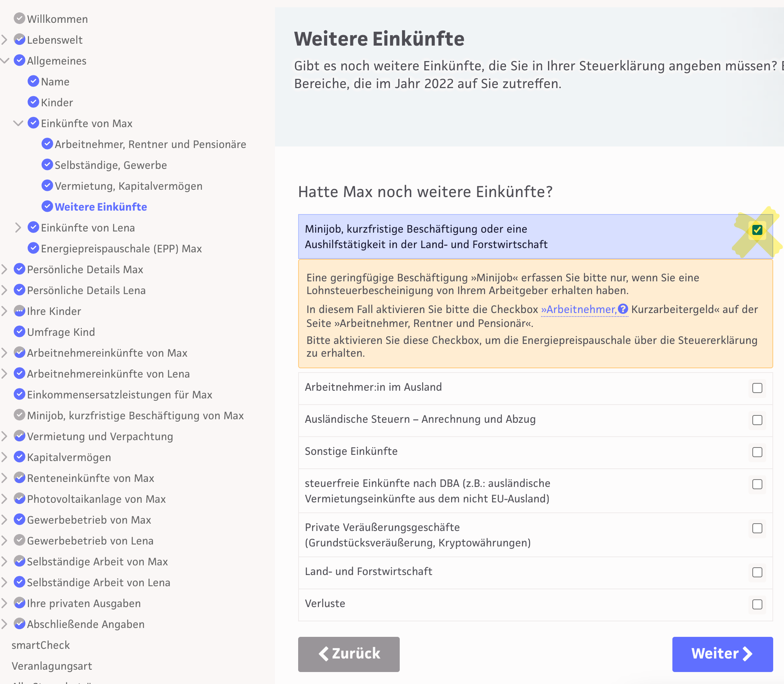Click the check icon next to Energiepreispauschale (EPP) Max
The image size is (784, 684).
click(x=34, y=248)
